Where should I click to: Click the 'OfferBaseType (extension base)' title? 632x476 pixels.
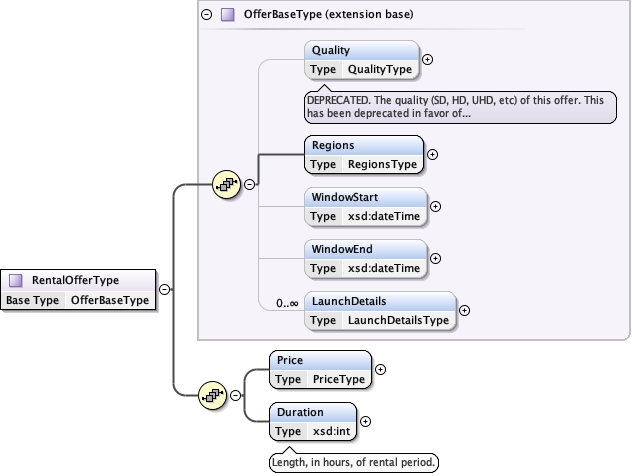tap(328, 15)
